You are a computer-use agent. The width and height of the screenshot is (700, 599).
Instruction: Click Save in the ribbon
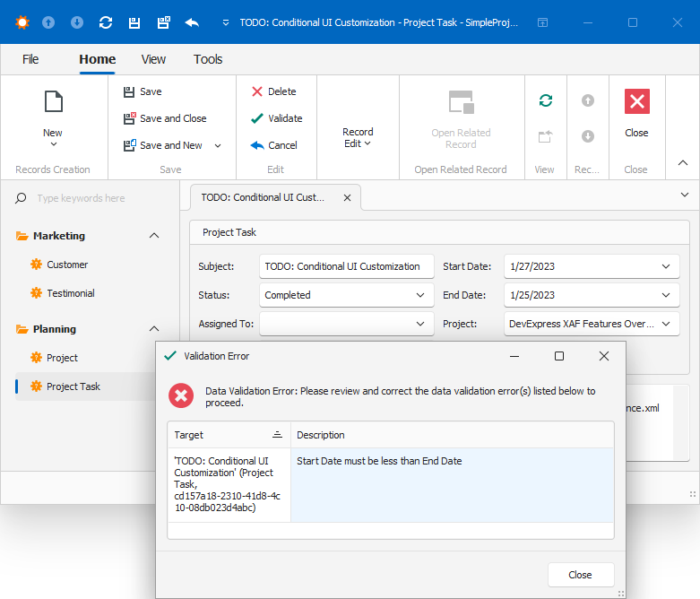143,91
